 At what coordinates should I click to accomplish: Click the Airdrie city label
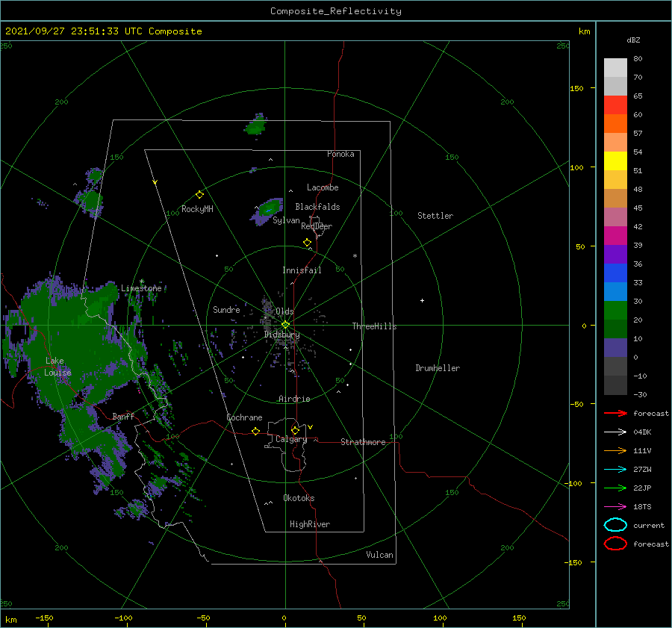click(x=294, y=399)
